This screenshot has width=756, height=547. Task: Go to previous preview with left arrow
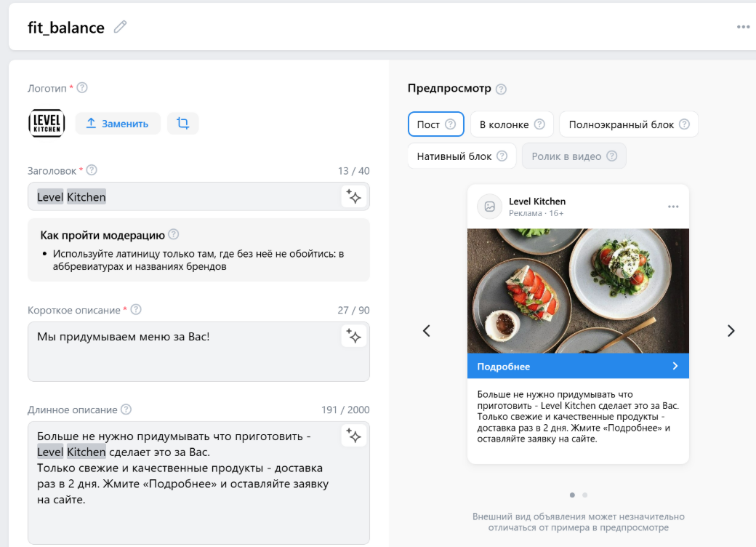(x=426, y=331)
